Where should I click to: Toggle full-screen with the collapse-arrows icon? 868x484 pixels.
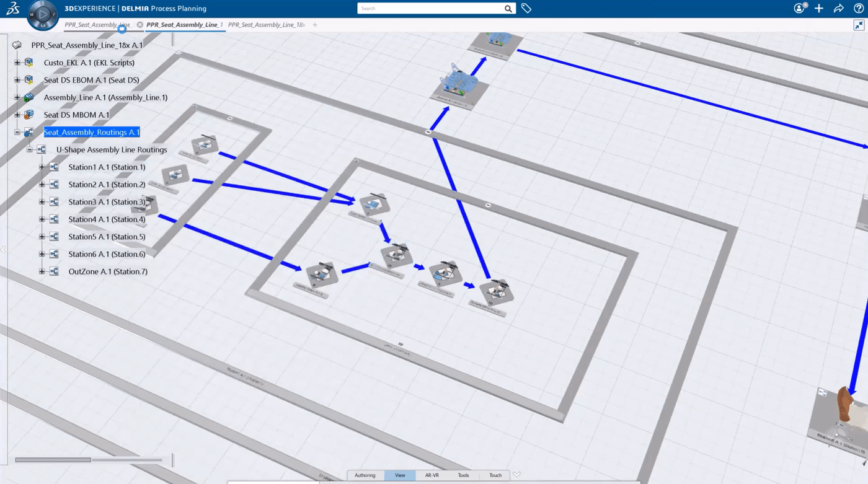(x=859, y=25)
